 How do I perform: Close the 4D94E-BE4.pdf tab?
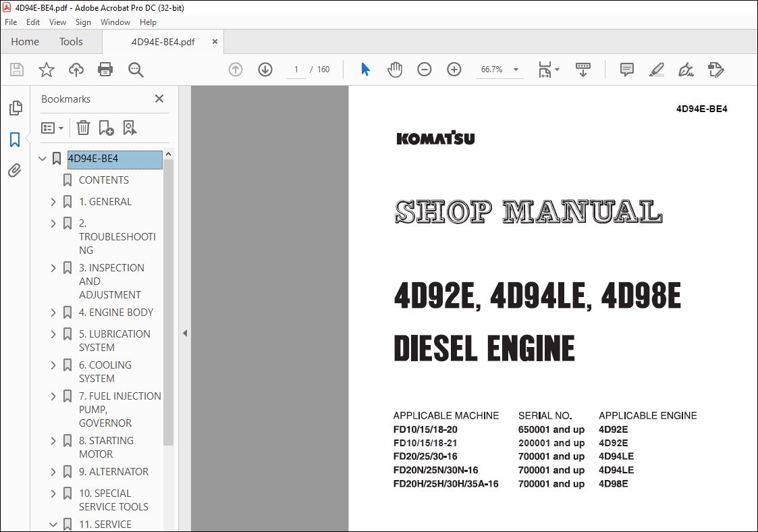(215, 42)
